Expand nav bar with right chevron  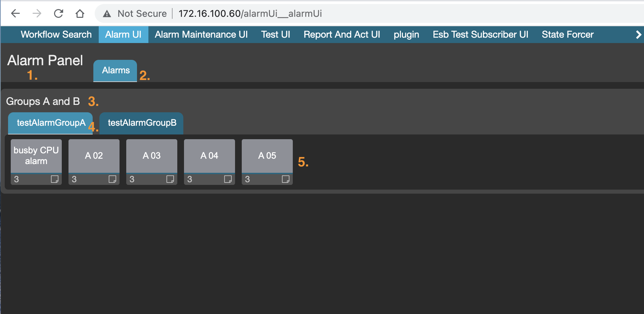(x=638, y=35)
